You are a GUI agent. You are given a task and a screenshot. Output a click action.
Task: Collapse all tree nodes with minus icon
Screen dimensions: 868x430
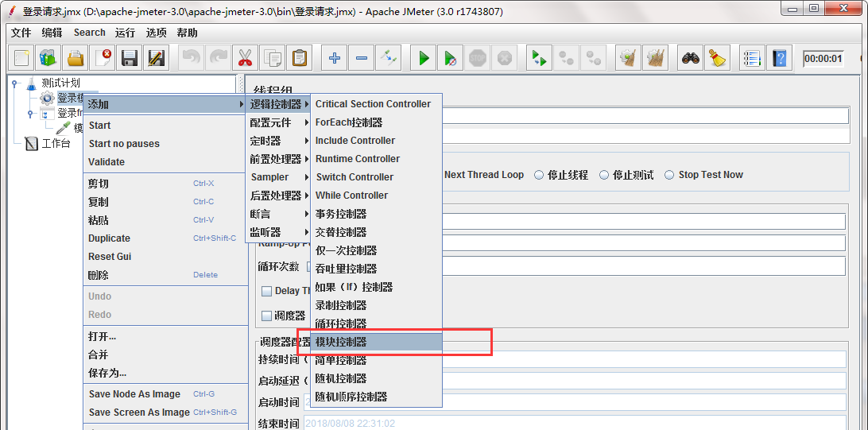361,57
